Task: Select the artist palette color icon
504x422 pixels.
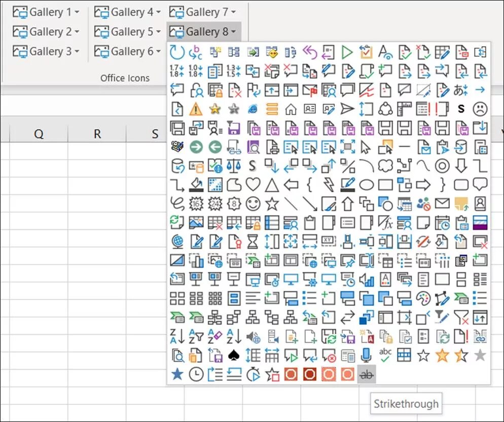Action: pos(423,298)
